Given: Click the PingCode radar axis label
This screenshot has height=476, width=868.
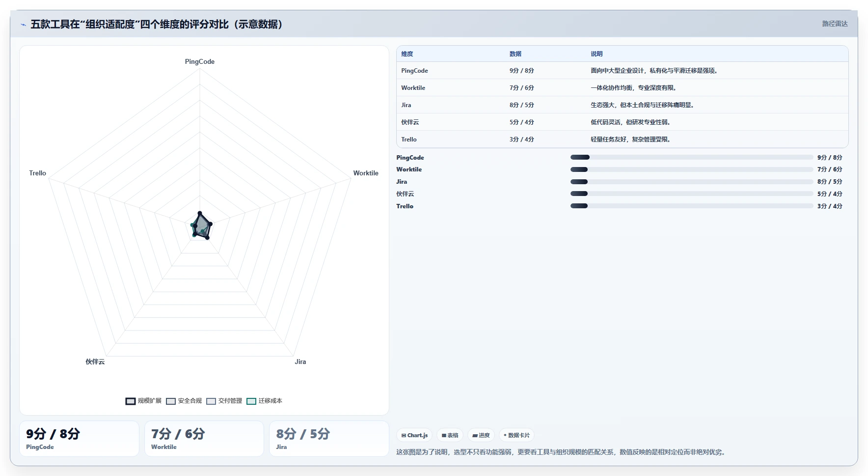Looking at the screenshot, I should pos(200,62).
